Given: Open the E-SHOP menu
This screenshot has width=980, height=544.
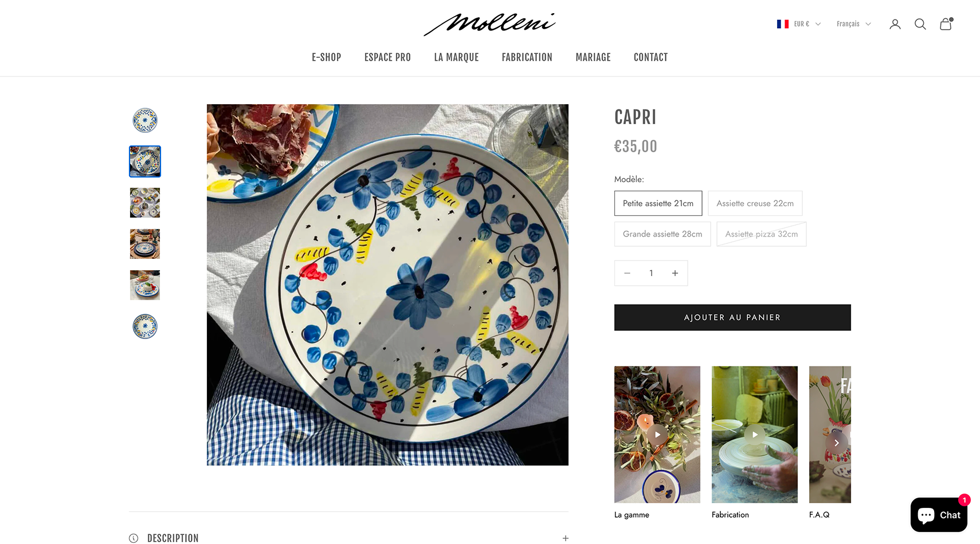Looking at the screenshot, I should (x=326, y=57).
